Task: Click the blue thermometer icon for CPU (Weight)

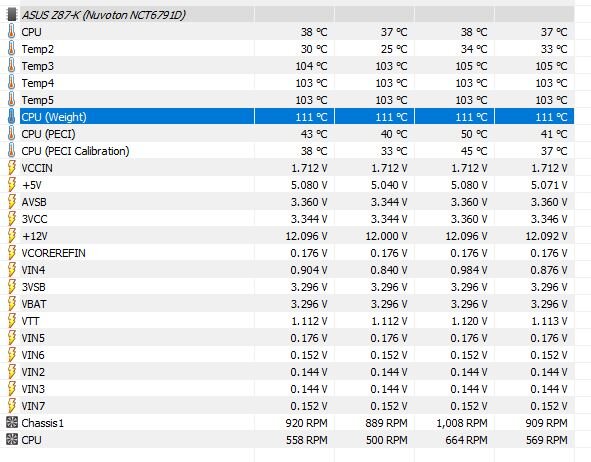Action: [x=12, y=116]
